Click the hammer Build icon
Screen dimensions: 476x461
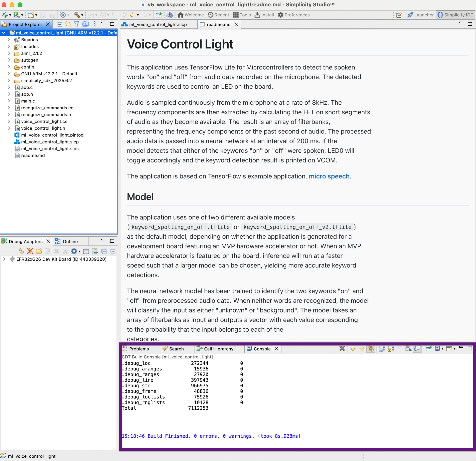coord(77,15)
